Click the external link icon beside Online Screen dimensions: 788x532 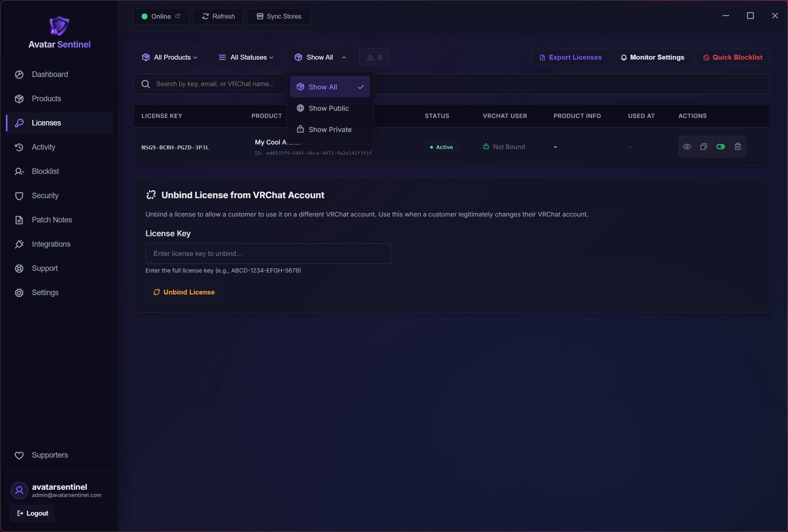point(178,16)
